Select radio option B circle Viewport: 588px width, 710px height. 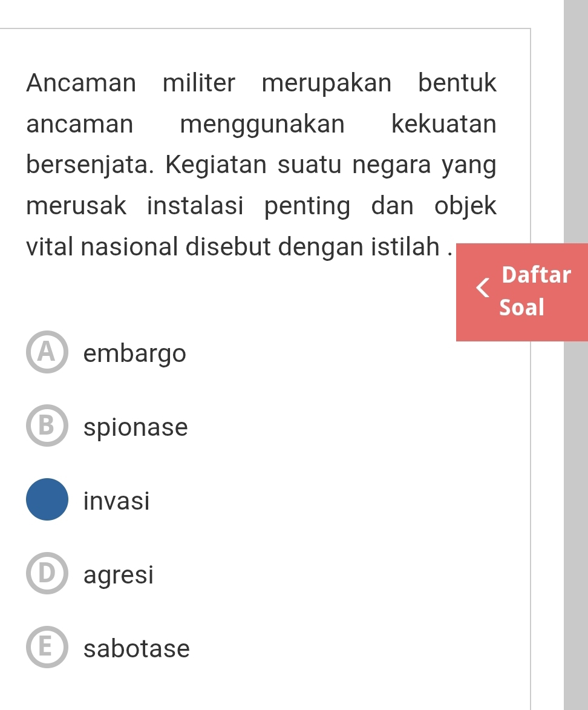click(47, 426)
